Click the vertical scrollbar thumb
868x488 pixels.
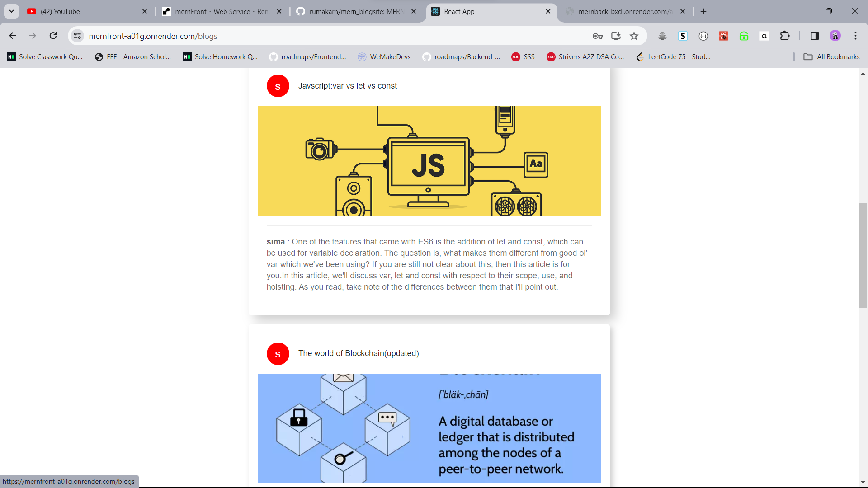(863, 255)
